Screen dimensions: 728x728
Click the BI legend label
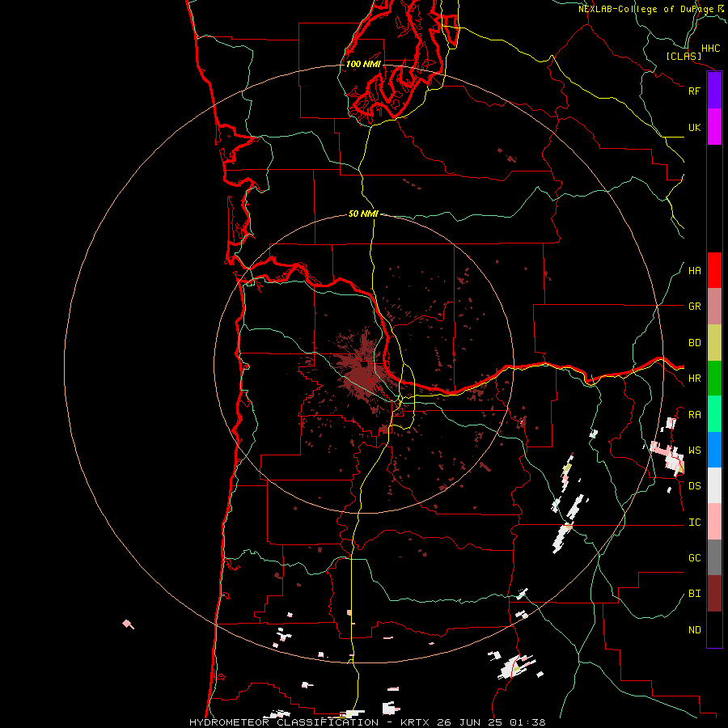coord(694,594)
